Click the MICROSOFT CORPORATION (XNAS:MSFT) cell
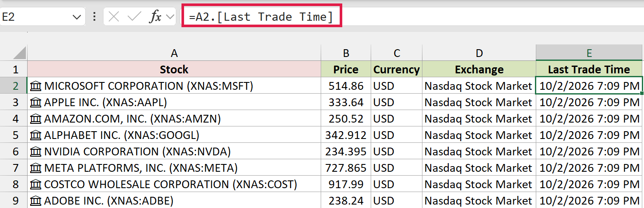 coord(174,86)
